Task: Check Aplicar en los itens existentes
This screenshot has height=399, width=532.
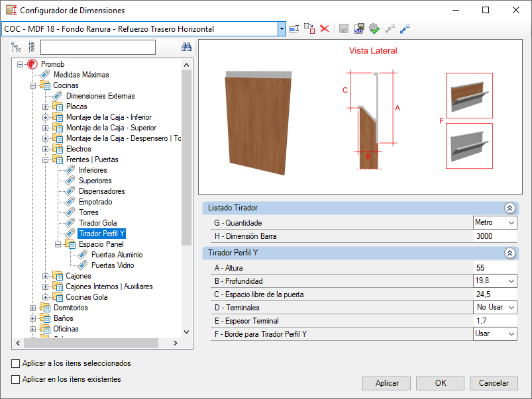Action: [16, 379]
